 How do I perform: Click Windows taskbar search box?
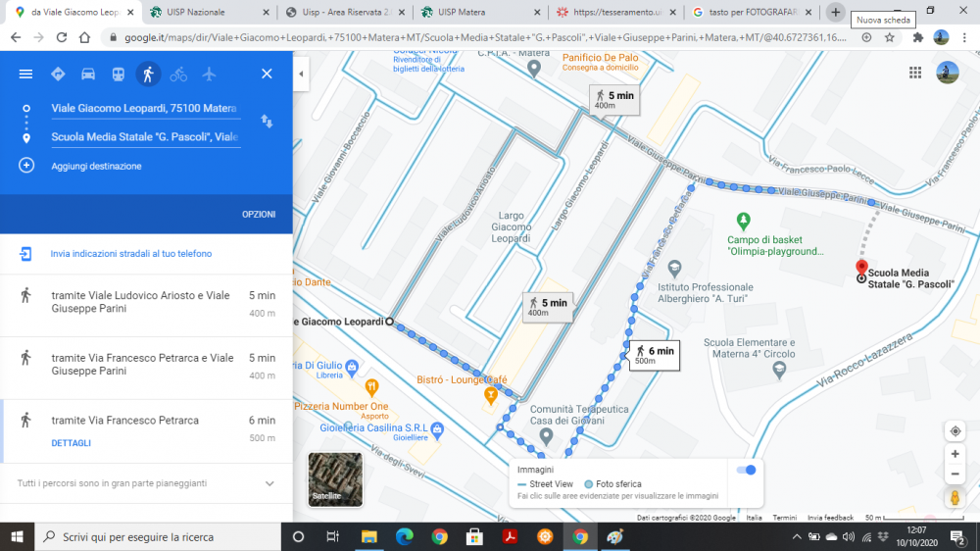click(x=162, y=536)
